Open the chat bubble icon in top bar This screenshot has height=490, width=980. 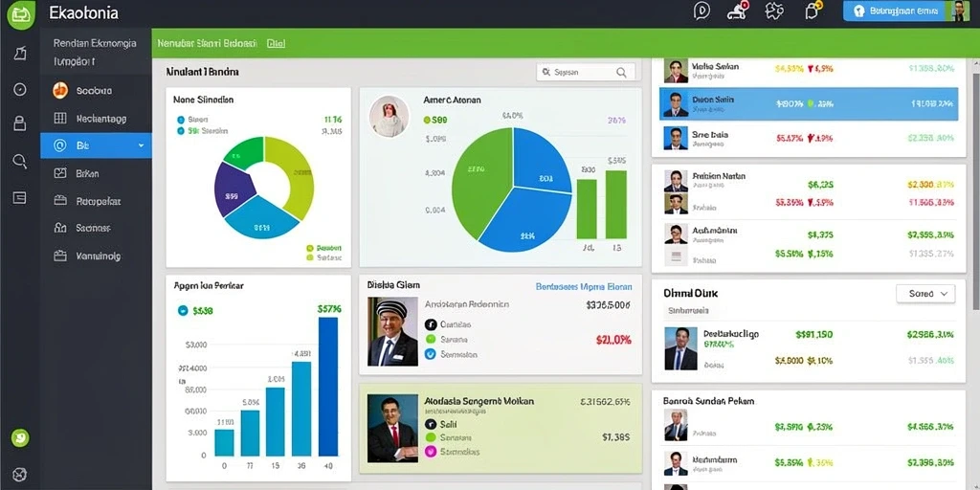702,11
